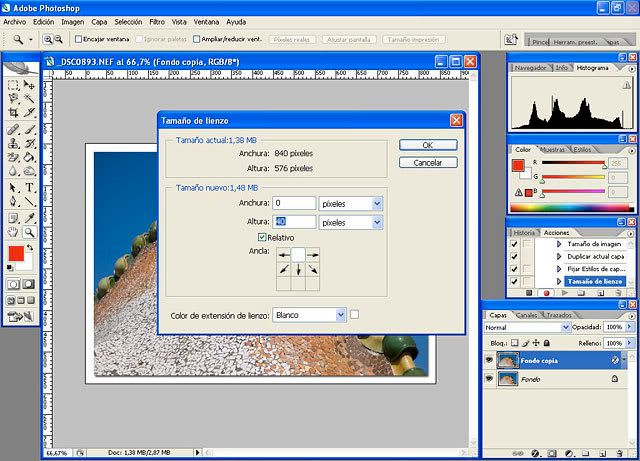Open the Opacidad slider arrow

coord(629,327)
